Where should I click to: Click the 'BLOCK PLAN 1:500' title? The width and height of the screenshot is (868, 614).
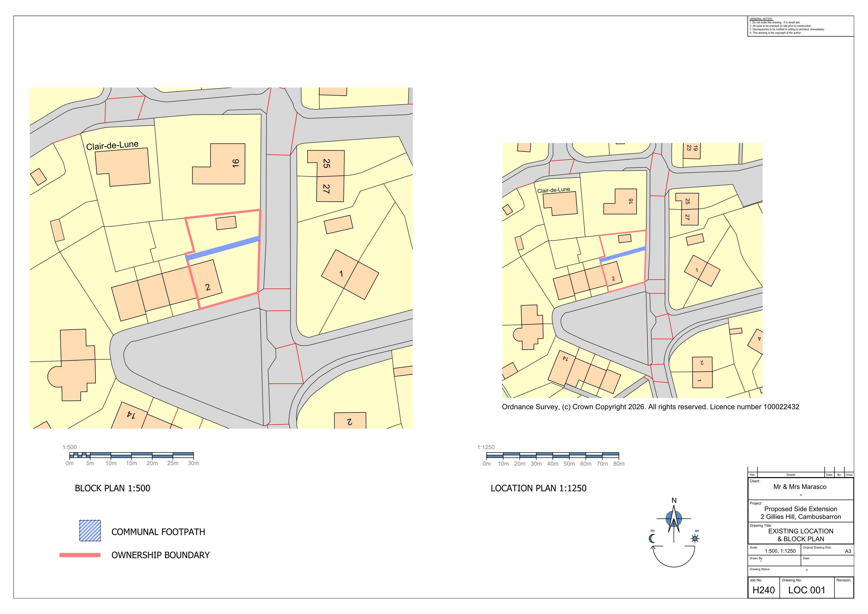point(112,488)
